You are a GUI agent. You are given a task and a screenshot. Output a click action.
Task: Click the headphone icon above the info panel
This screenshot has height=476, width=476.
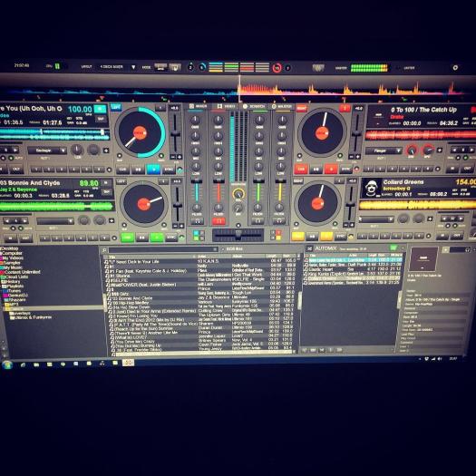coord(468,249)
